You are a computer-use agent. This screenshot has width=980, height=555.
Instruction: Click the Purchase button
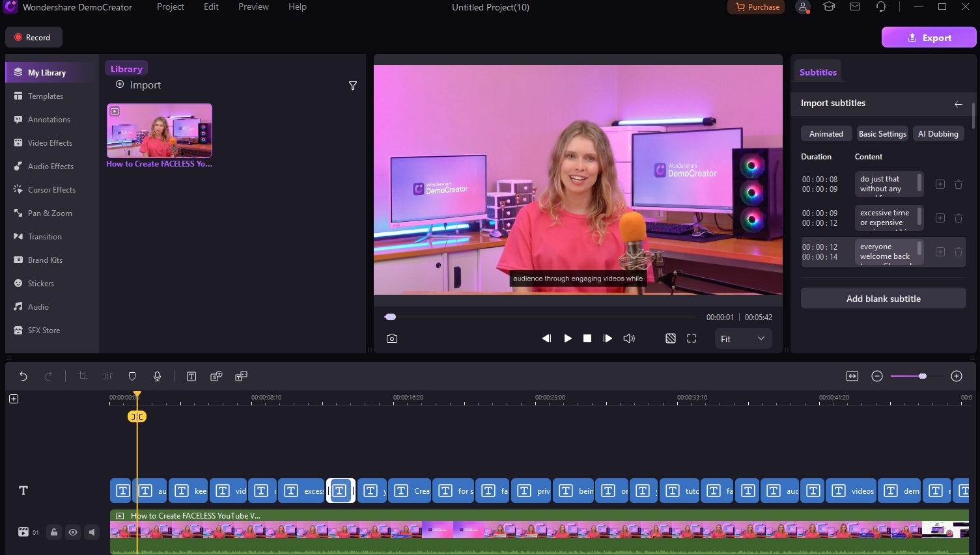(x=756, y=7)
